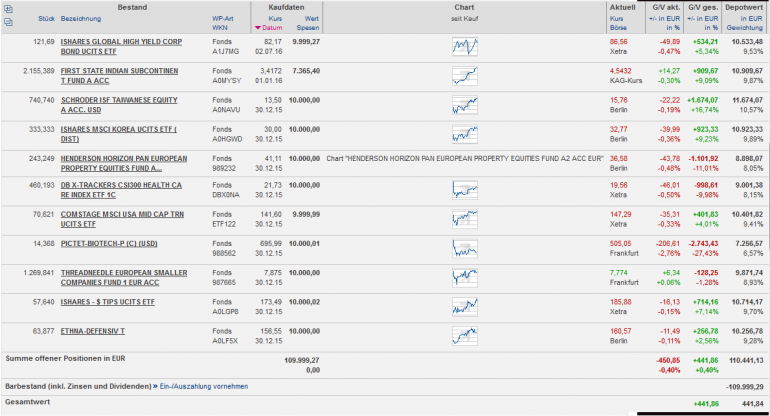
Task: Open the First State Indian Subcontinent chart thumbnail
Action: (463, 76)
